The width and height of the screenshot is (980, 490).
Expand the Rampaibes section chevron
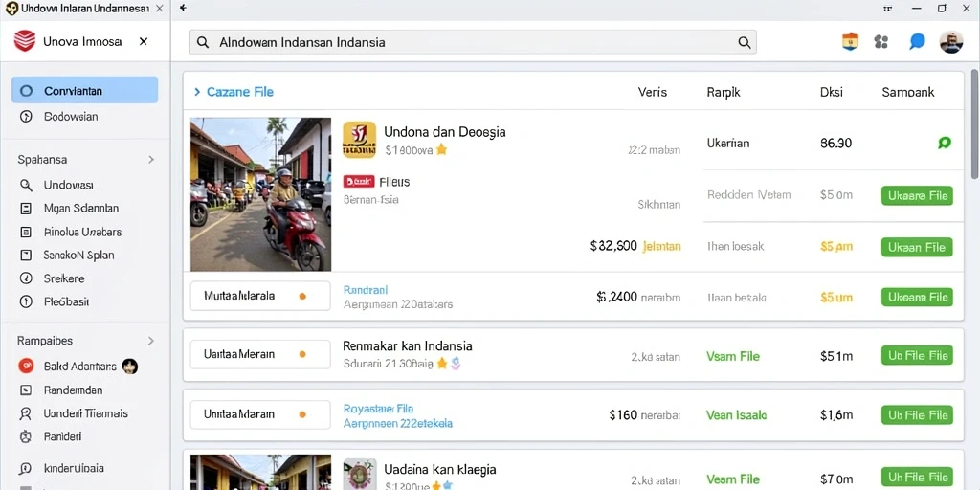coord(150,341)
